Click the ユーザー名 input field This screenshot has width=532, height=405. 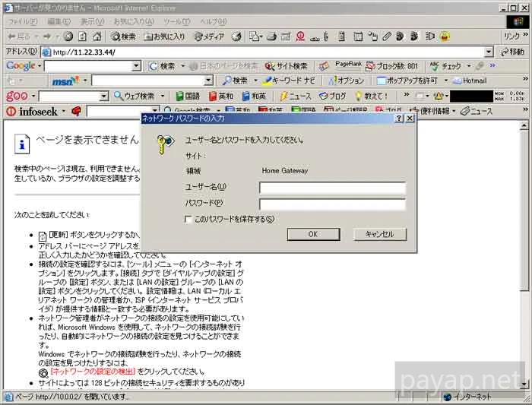click(333, 188)
